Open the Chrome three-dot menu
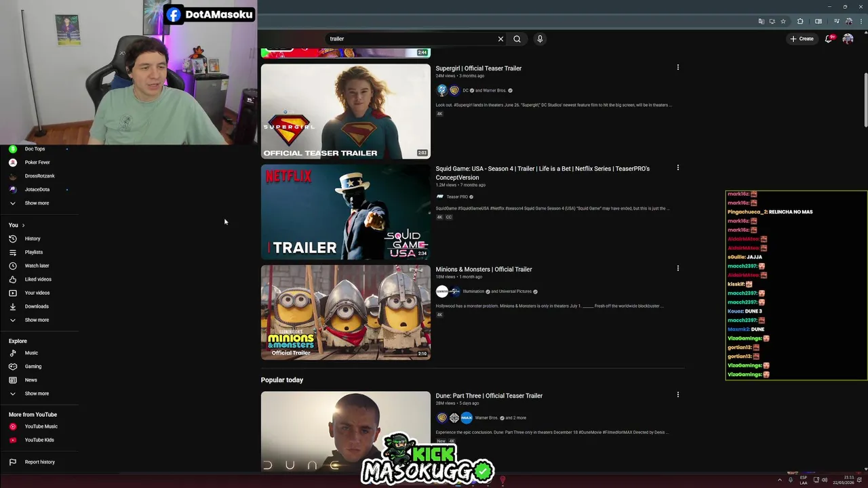The width and height of the screenshot is (868, 488). point(861,21)
